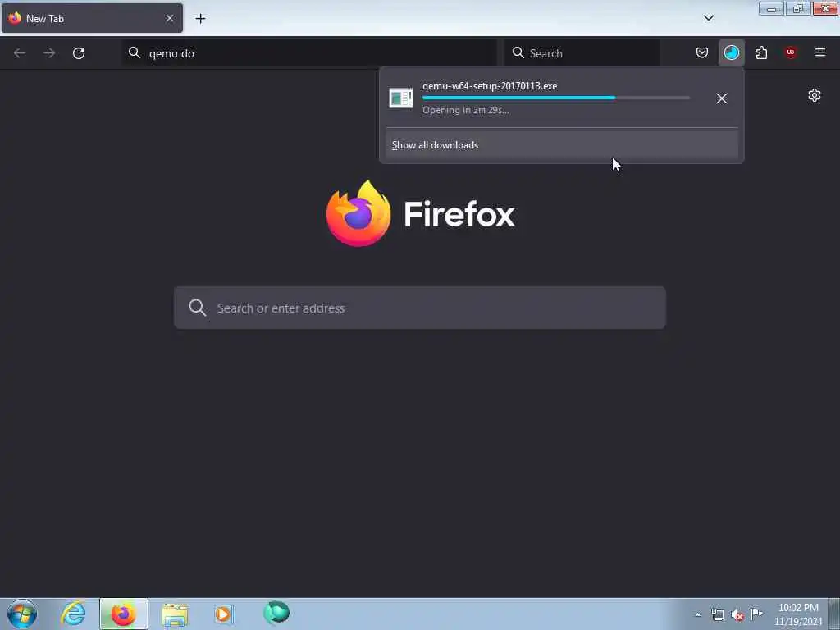The width and height of the screenshot is (840, 630).
Task: Open the Save to Pocket icon
Action: [x=702, y=52]
